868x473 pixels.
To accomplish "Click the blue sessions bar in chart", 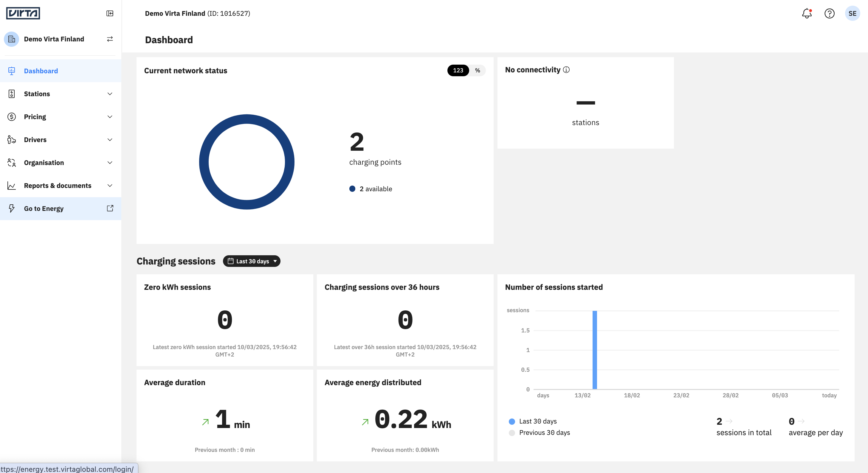I will pos(595,350).
